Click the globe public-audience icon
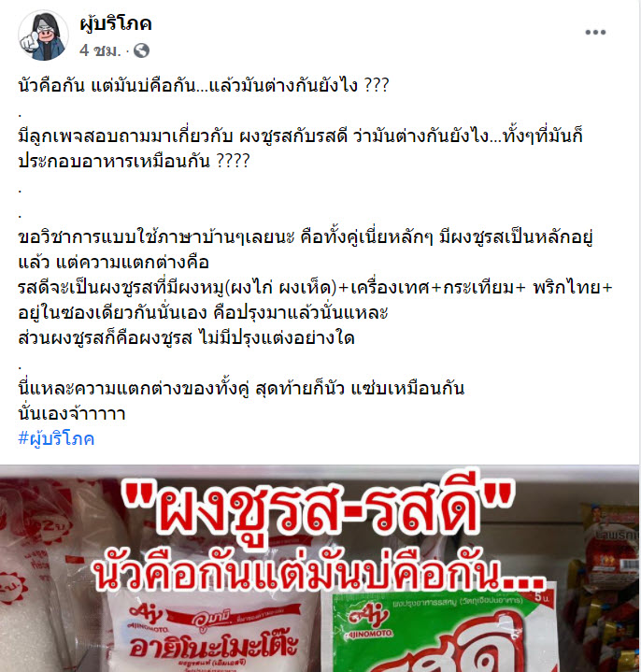 (141, 51)
